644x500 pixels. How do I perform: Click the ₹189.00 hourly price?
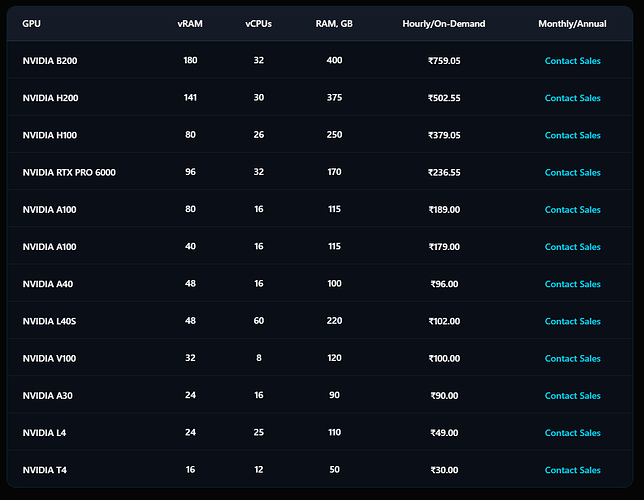pos(444,210)
